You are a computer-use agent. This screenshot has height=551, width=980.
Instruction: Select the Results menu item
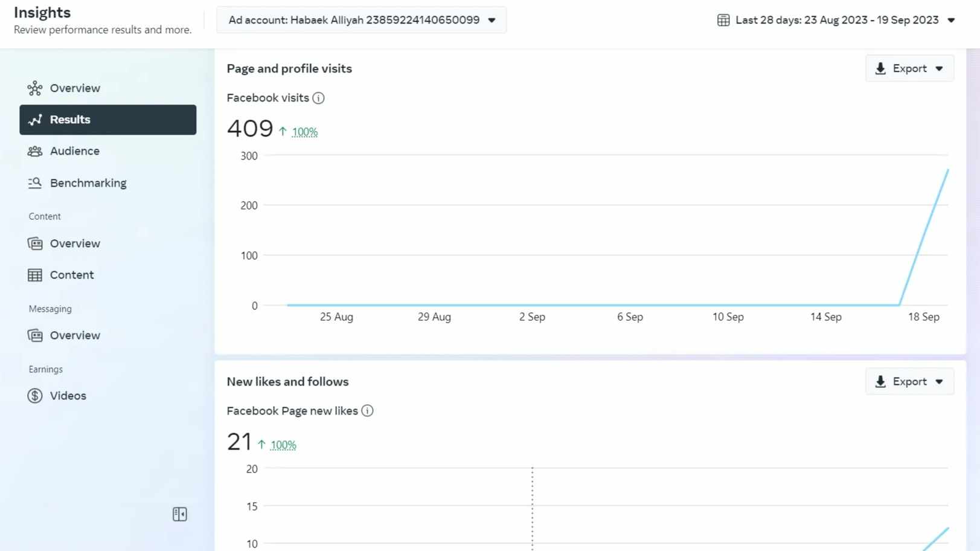(108, 120)
